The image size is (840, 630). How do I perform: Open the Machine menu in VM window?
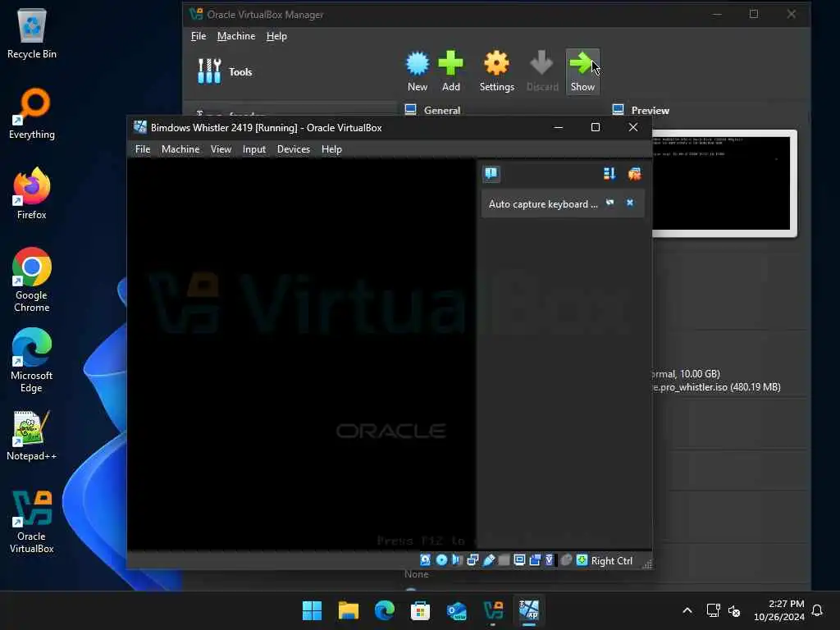[x=180, y=149]
